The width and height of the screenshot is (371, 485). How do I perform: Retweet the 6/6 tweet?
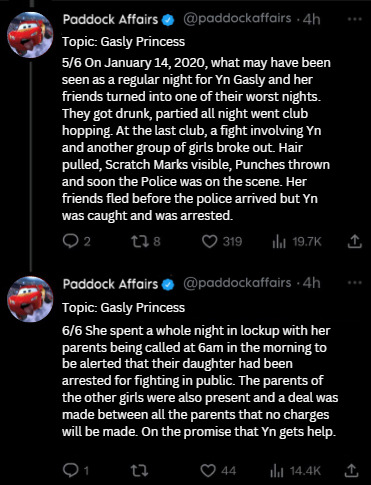pyautogui.click(x=139, y=470)
